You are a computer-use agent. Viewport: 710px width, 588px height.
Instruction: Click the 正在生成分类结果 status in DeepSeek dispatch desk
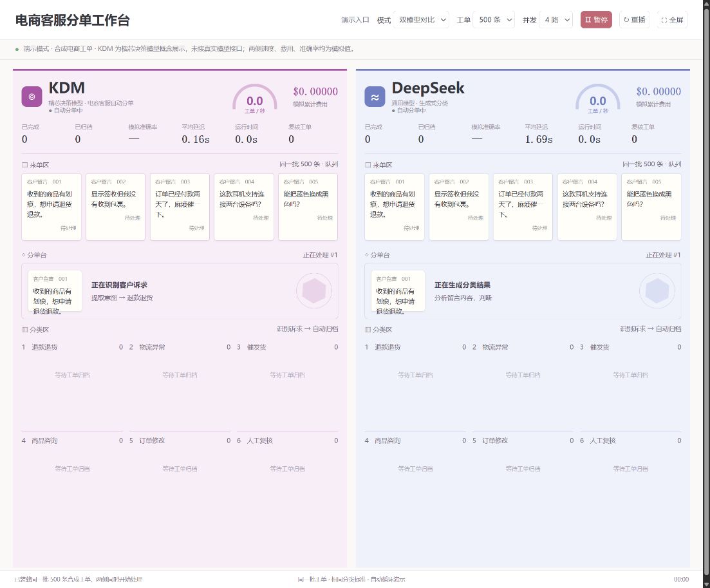(x=462, y=285)
